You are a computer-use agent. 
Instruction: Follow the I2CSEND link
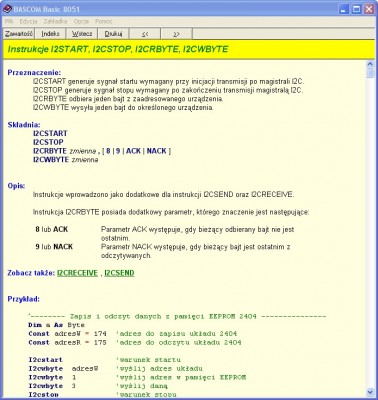[x=119, y=273]
